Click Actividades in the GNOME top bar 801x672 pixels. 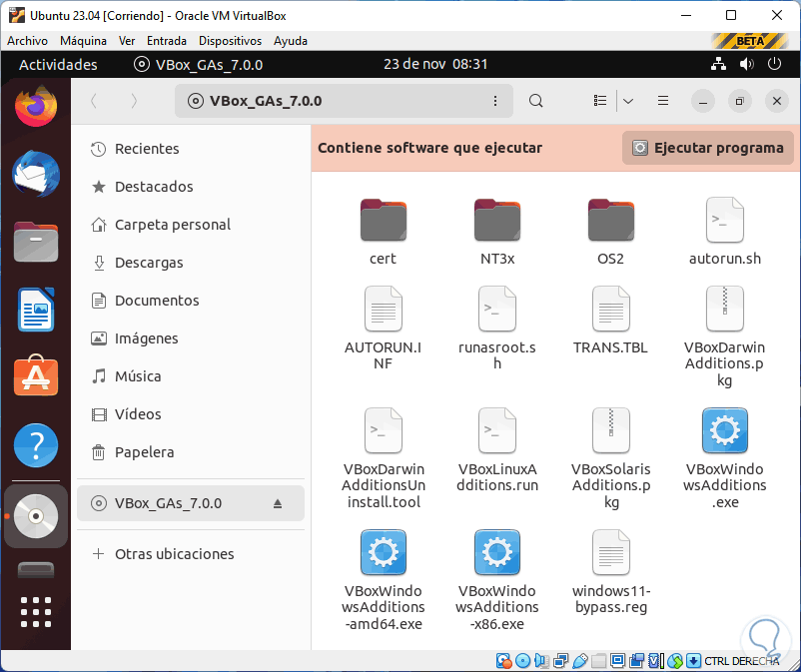pos(58,65)
